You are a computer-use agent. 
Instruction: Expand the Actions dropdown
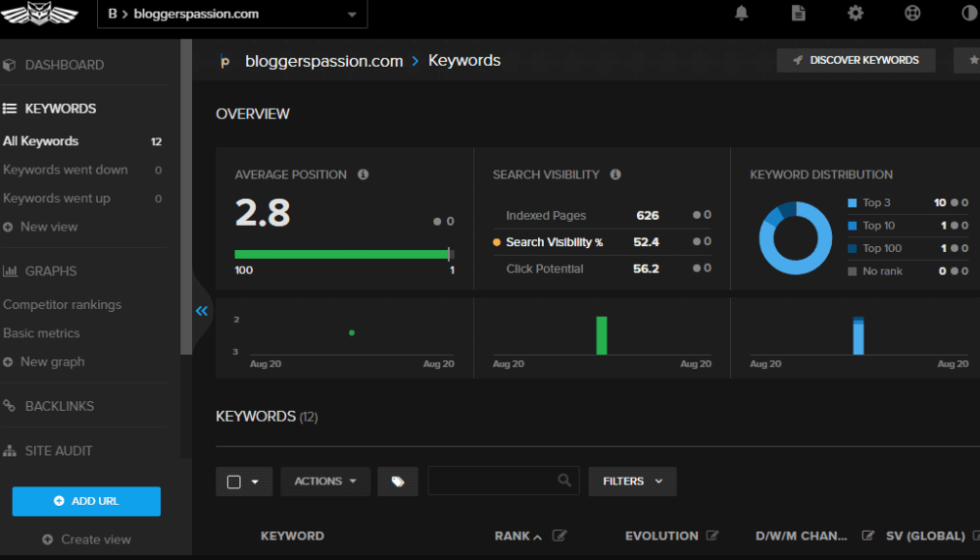[325, 482]
